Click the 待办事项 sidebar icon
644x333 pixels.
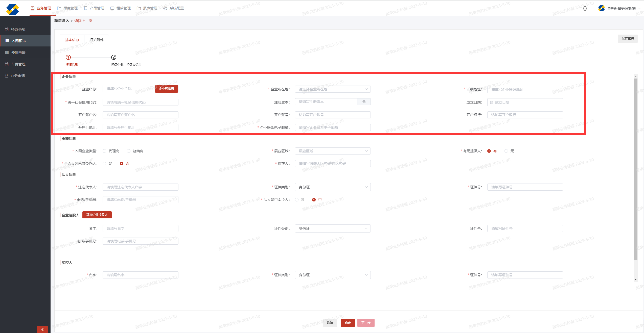(7, 29)
